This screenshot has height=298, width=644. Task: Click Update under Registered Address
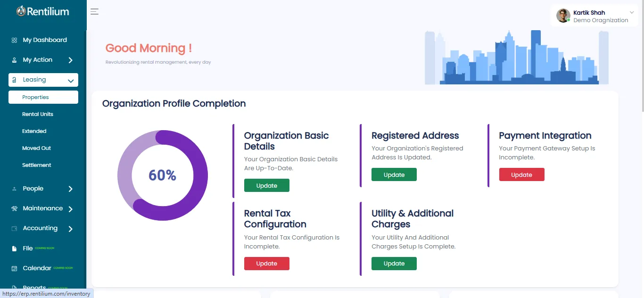(394, 174)
